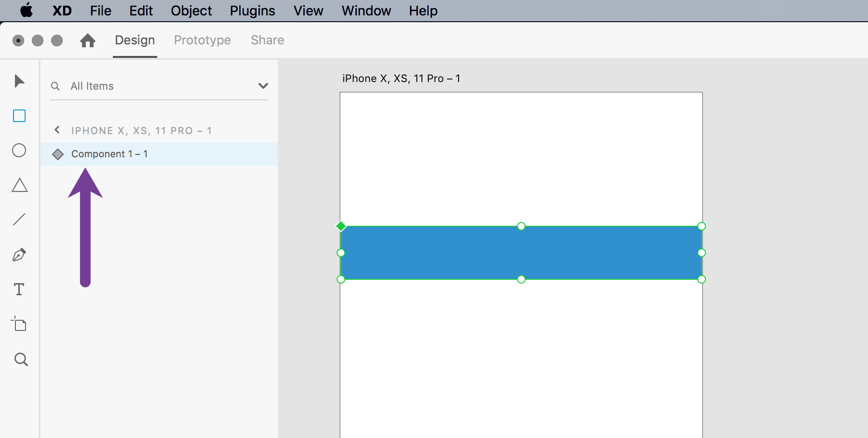
Task: Activate the Zoom tool
Action: point(21,359)
